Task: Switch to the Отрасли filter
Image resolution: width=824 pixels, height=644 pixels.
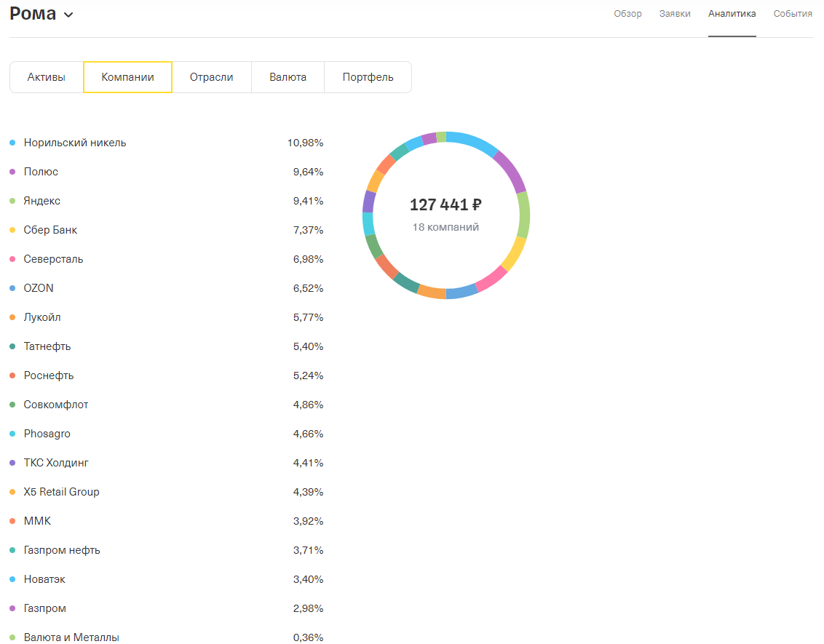Action: click(x=211, y=76)
